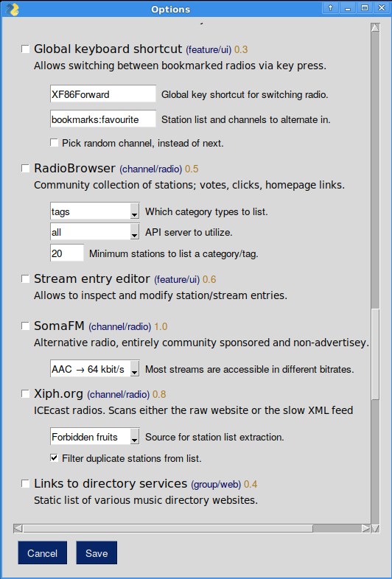Toggle Pick random channel checkbox
This screenshot has width=392, height=579.
tap(54, 142)
